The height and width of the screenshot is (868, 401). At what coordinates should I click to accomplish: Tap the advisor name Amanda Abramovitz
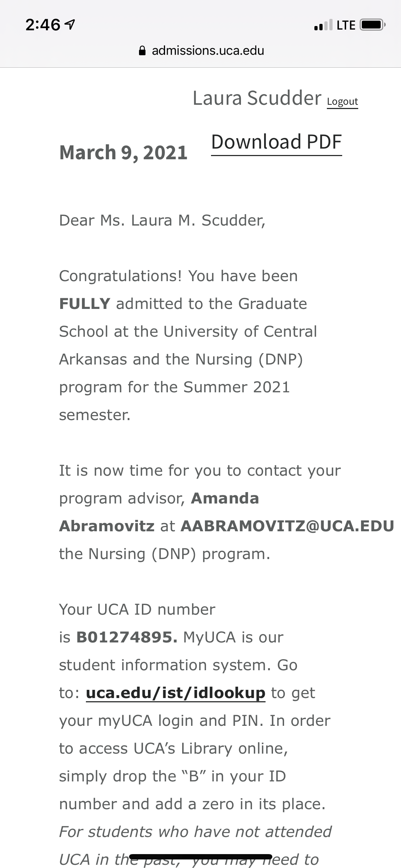coord(159,512)
